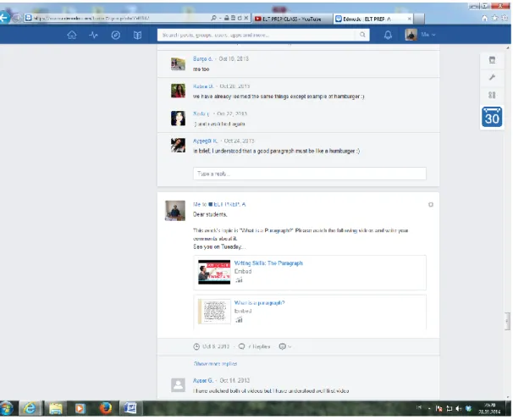Open the apps grid icon in sidebar
The width and height of the screenshot is (513, 420).
point(492,95)
